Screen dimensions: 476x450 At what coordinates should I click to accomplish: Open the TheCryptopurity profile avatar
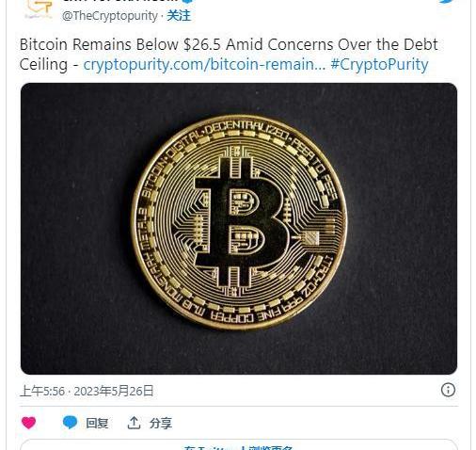point(39,9)
